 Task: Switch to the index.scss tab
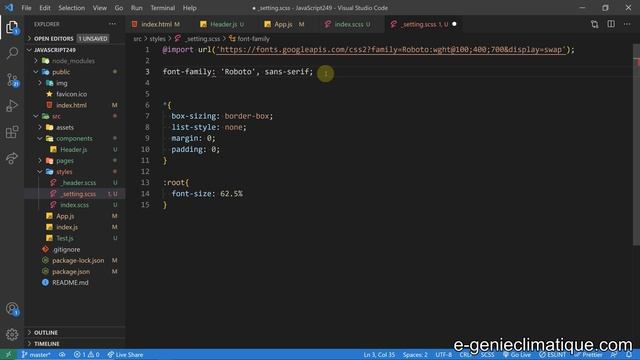349,24
